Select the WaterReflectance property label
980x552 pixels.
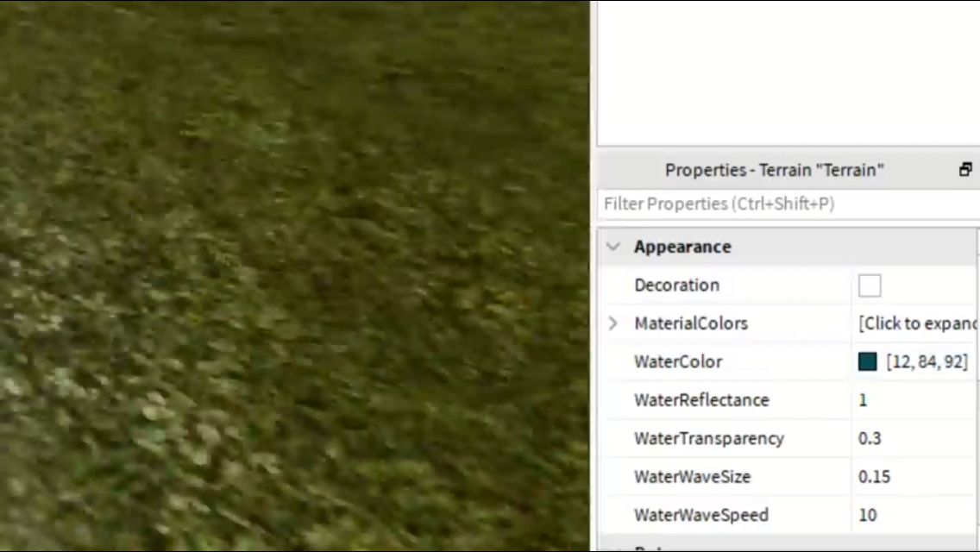point(701,400)
